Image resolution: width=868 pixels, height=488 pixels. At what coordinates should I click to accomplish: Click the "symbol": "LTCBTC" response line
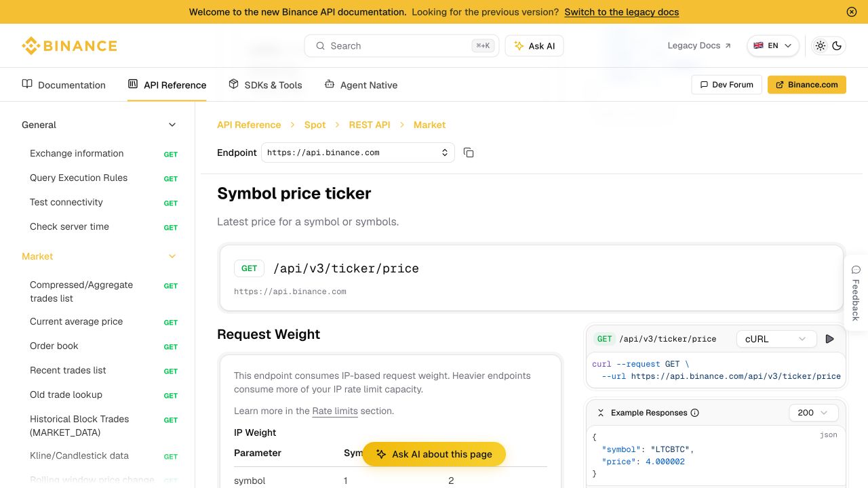coord(648,449)
